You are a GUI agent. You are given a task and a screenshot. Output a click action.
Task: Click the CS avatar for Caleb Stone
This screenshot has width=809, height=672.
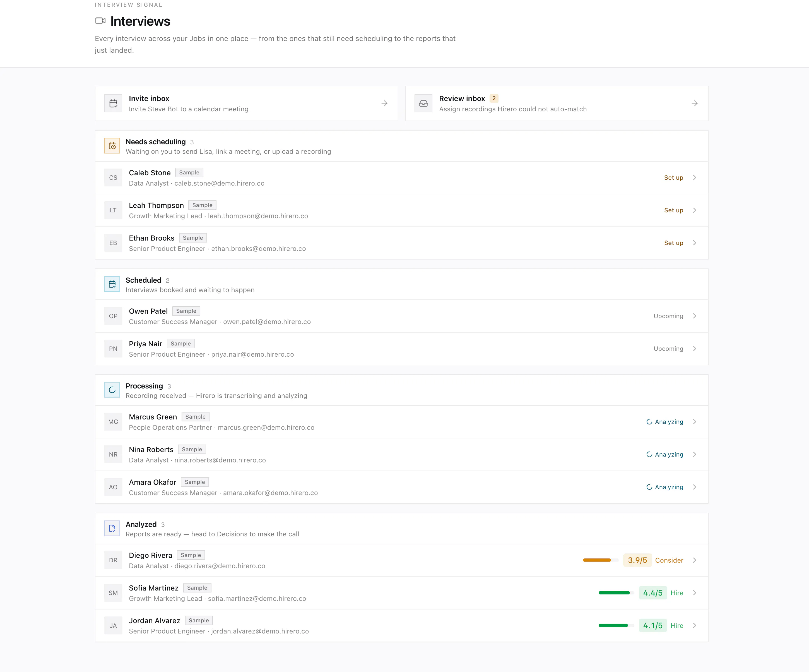(x=113, y=178)
